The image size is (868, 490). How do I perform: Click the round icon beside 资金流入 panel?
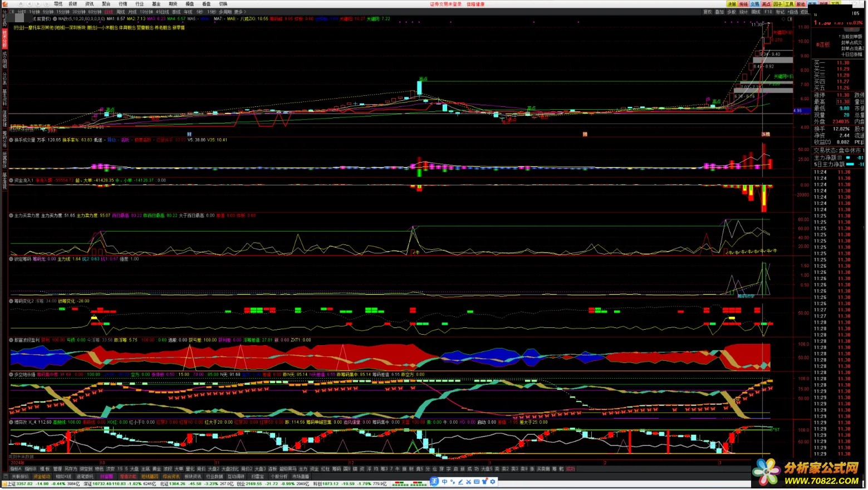pyautogui.click(x=11, y=180)
